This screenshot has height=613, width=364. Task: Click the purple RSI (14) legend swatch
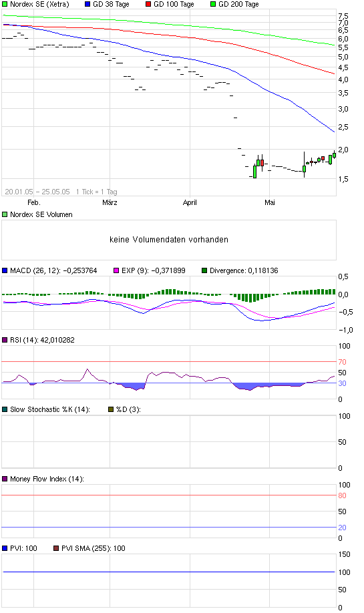tap(5, 340)
